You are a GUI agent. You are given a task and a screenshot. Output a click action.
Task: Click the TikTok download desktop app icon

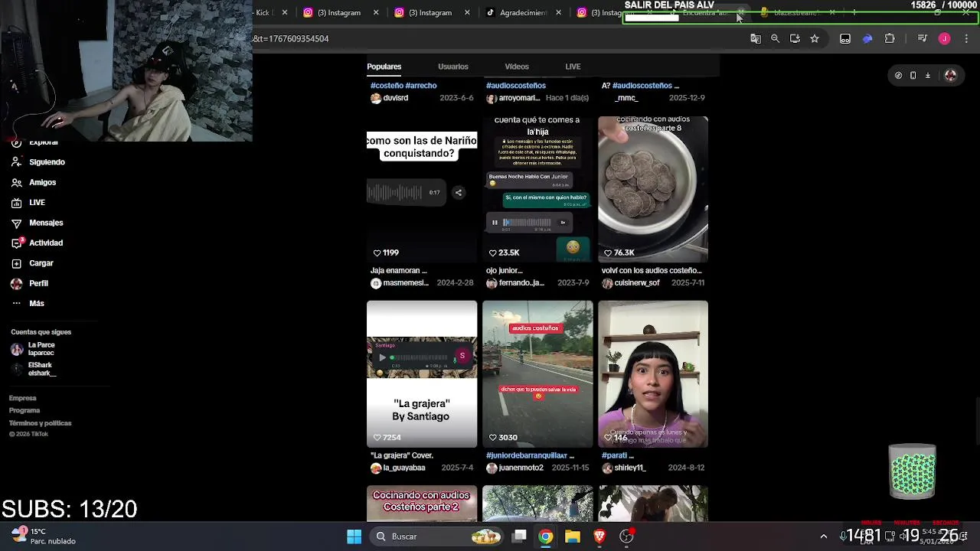[x=927, y=75]
